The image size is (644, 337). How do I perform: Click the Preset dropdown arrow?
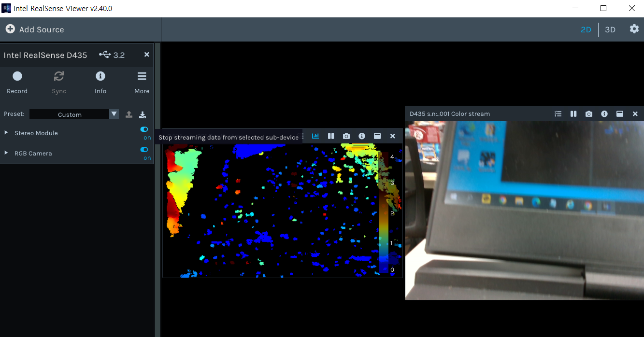114,114
